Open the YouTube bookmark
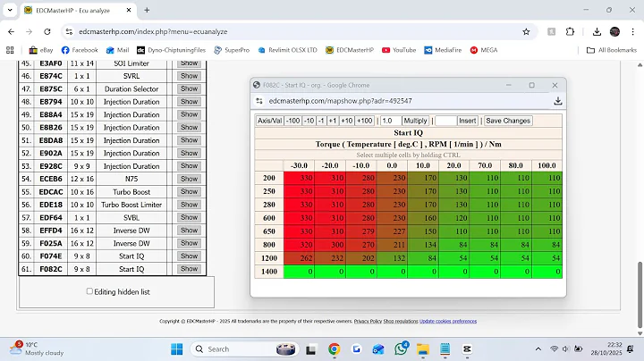This screenshot has height=361, width=644. [399, 50]
